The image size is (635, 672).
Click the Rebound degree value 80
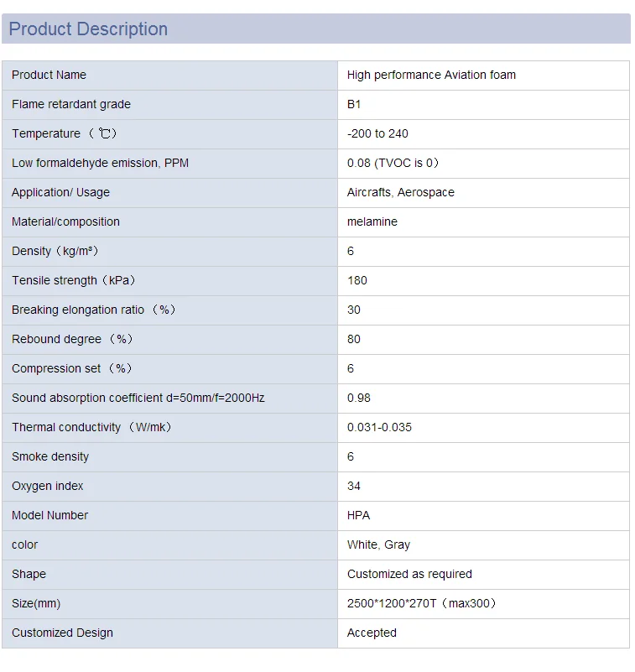354,339
